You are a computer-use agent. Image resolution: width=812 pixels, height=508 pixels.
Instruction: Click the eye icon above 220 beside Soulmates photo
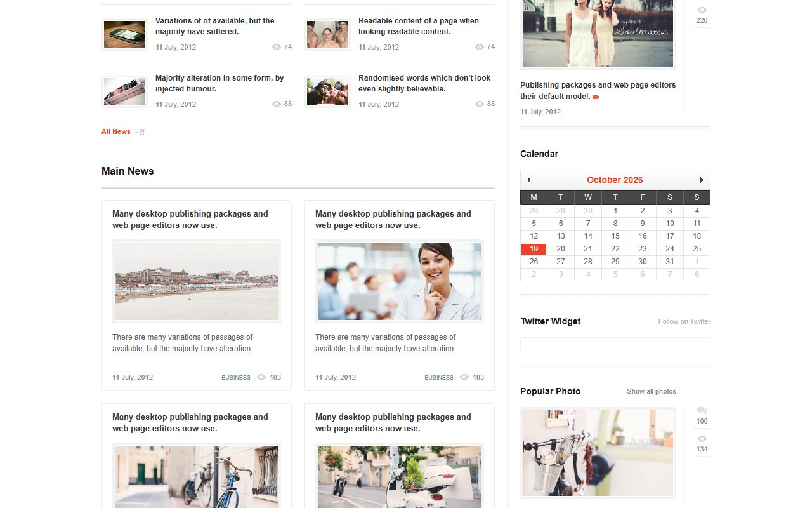click(702, 10)
